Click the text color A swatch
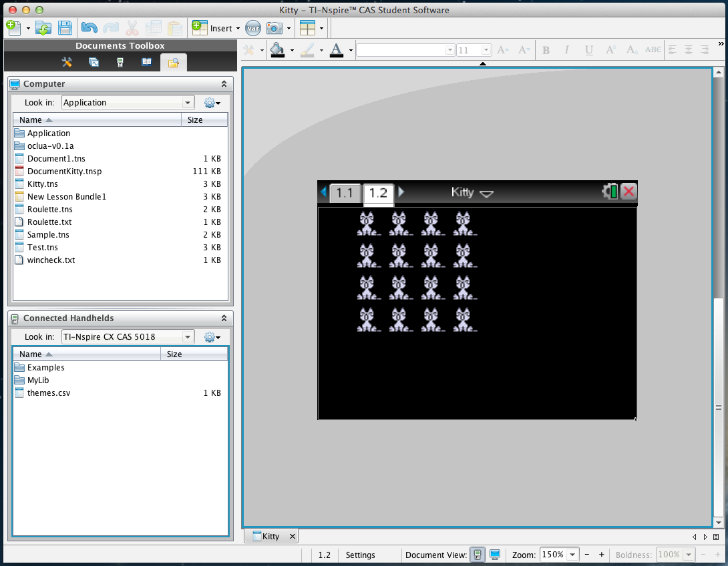The image size is (728, 566). click(x=336, y=50)
